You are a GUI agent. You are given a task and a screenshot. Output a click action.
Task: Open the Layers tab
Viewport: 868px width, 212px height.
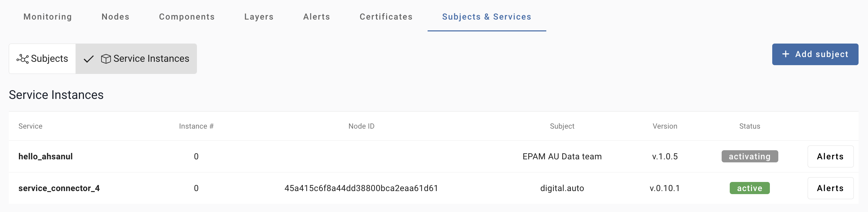259,17
